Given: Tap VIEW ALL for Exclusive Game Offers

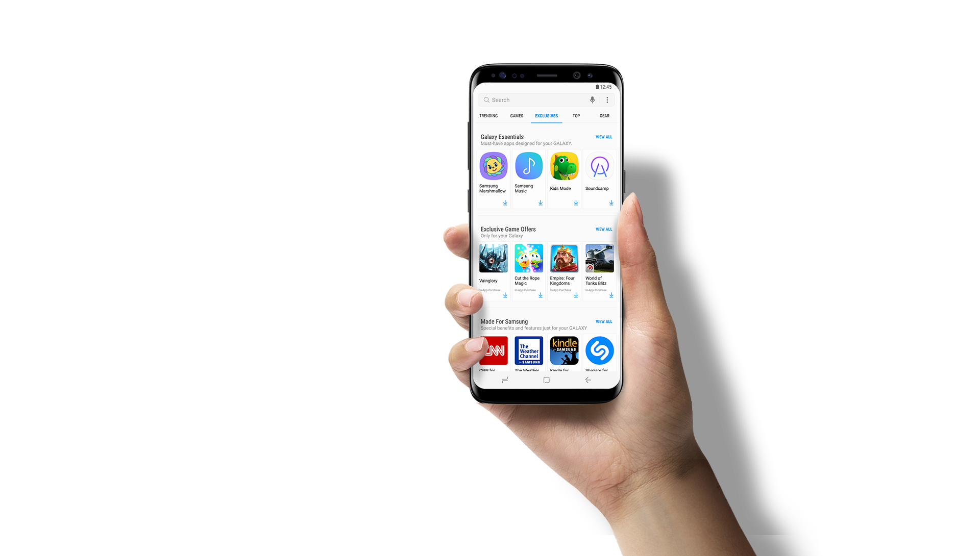Looking at the screenshot, I should click(x=603, y=229).
